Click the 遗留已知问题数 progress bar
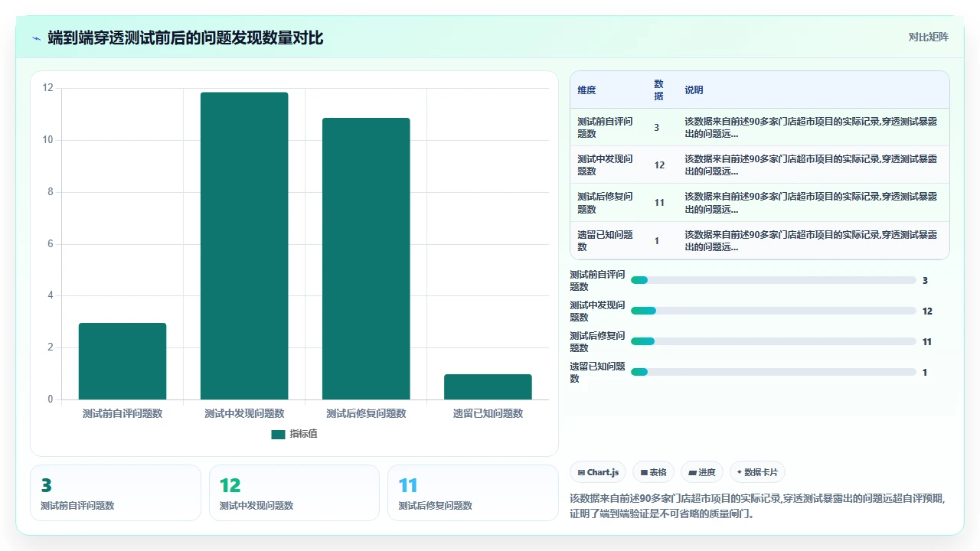 (773, 372)
